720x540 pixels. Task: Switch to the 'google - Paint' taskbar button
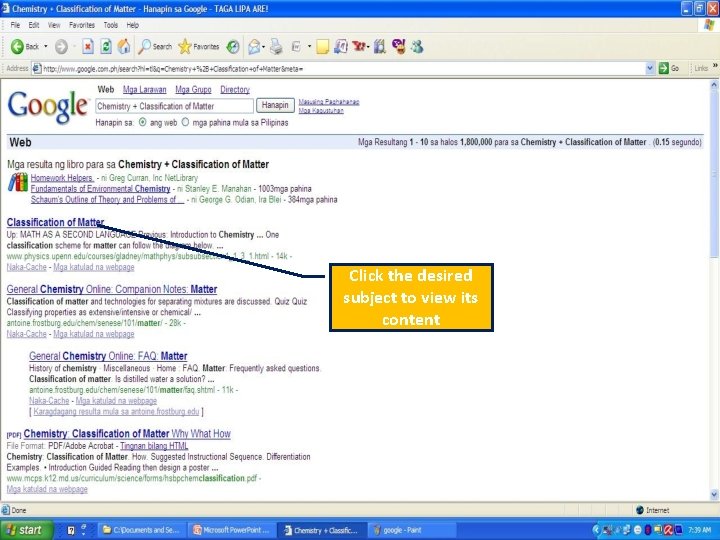(x=413, y=530)
